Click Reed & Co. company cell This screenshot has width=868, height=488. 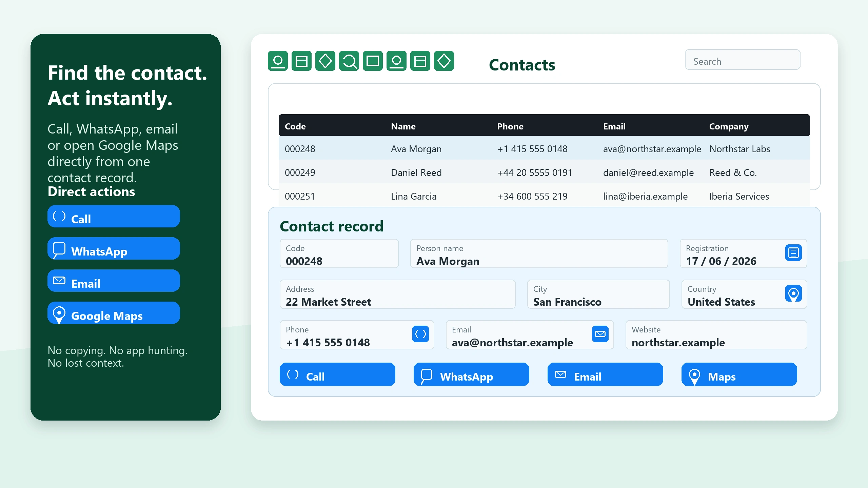[x=733, y=172]
